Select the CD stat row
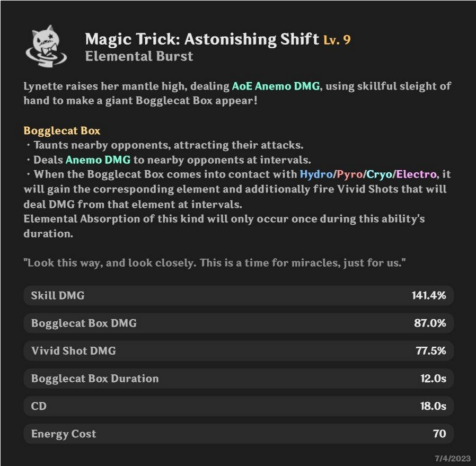 (x=239, y=406)
